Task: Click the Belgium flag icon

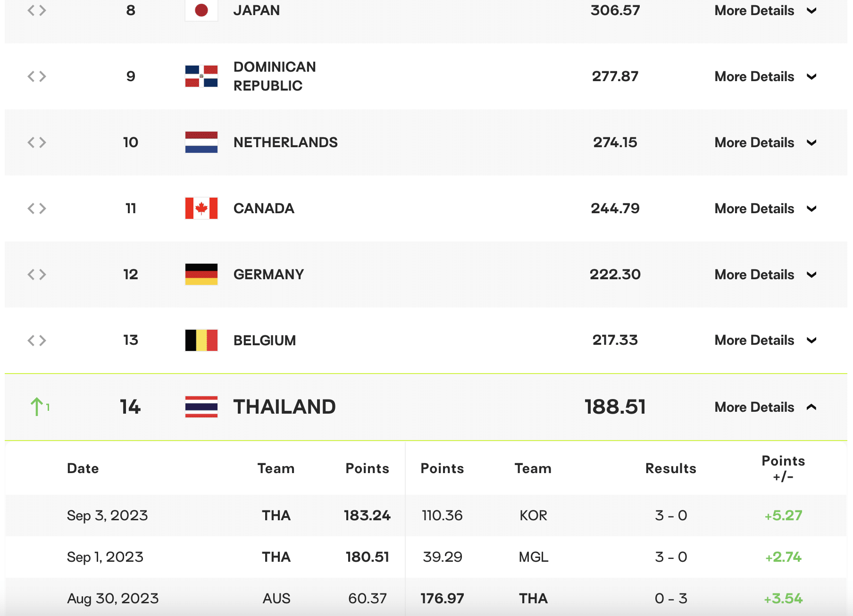Action: 201,341
